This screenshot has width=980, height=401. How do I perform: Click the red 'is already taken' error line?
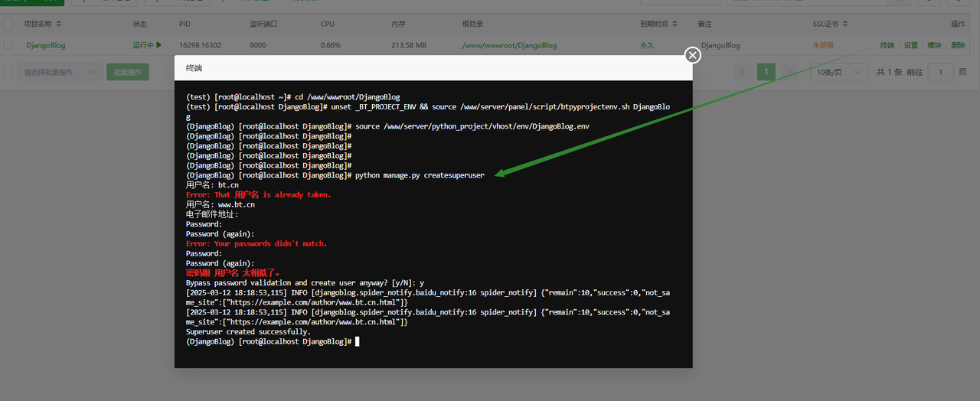pos(259,194)
